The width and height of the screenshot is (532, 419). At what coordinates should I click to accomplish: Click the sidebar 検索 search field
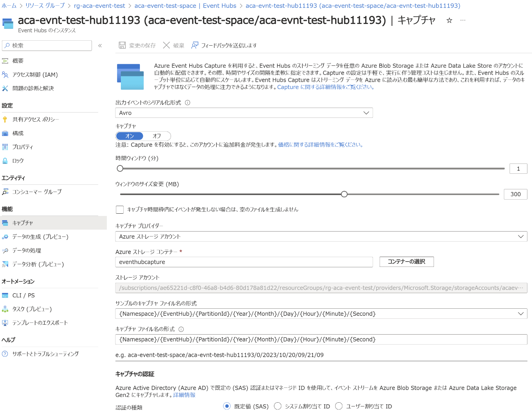(x=47, y=46)
